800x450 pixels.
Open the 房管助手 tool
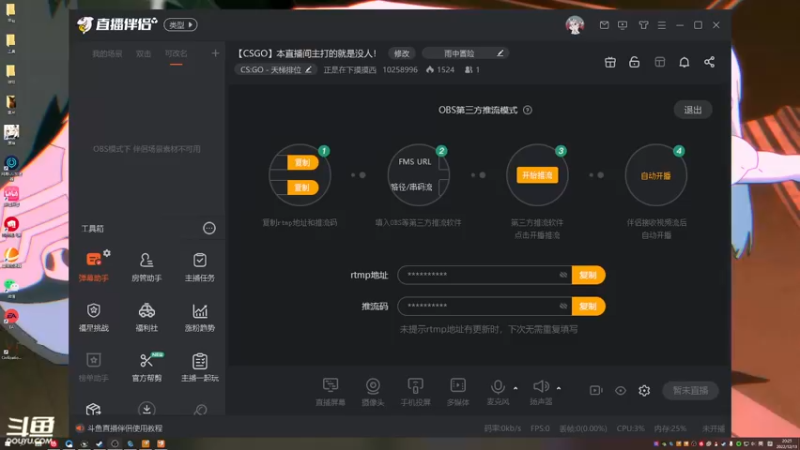[146, 266]
